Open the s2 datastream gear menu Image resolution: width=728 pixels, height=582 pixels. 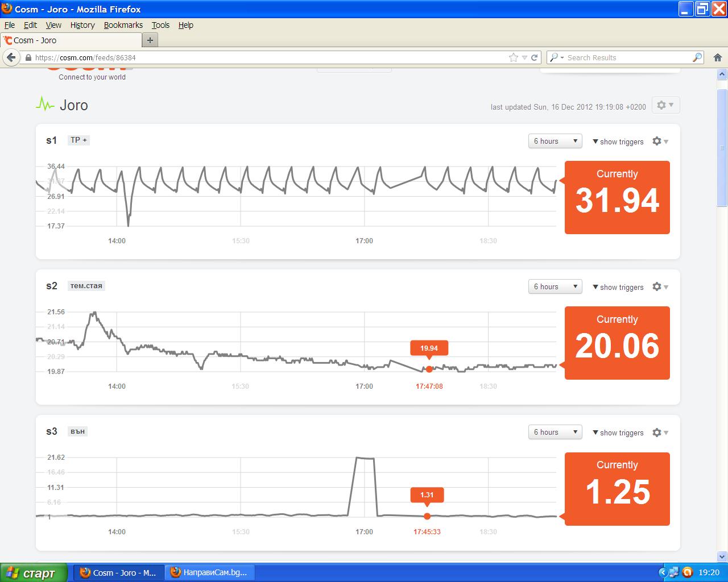click(660, 287)
